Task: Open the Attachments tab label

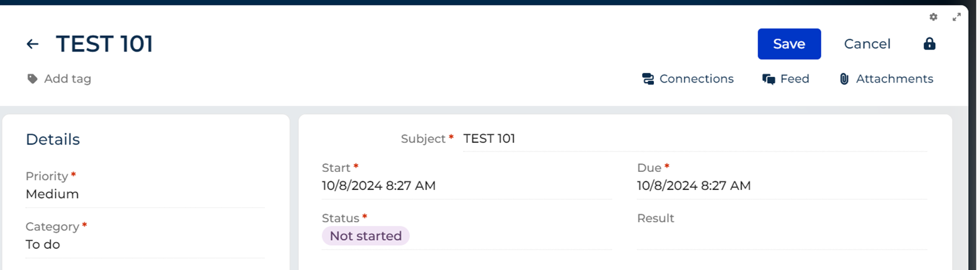Action: click(894, 79)
